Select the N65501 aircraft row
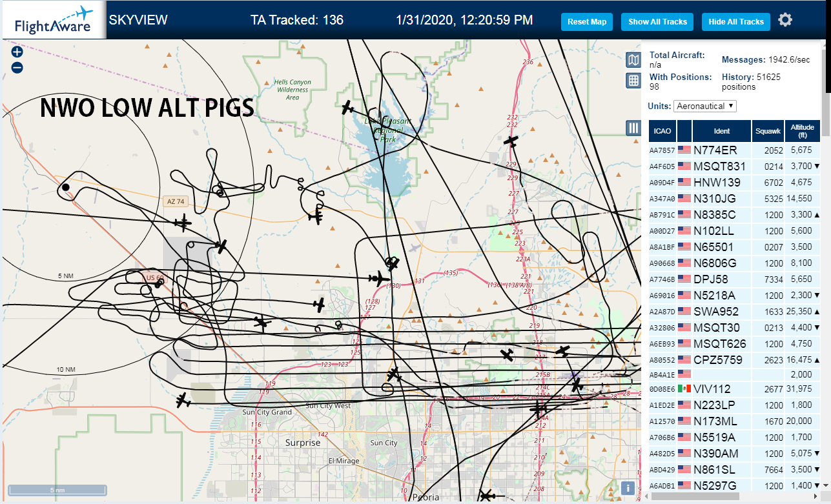Viewport: 831px width, 504px height. click(735, 247)
